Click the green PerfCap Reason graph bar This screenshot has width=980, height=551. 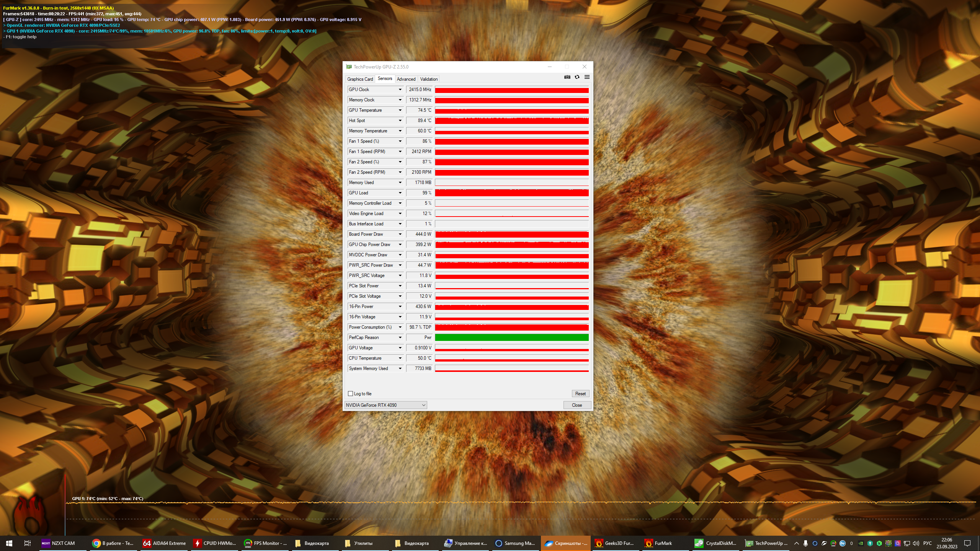click(x=511, y=337)
